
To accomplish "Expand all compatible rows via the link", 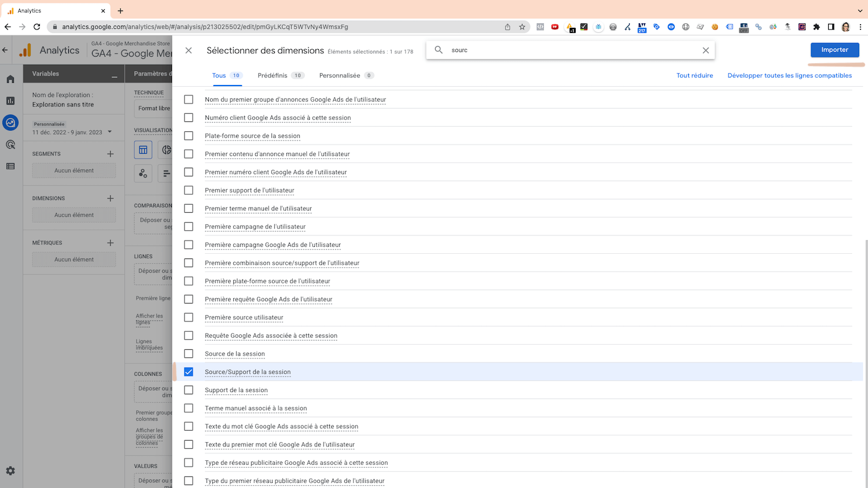I will coord(789,75).
